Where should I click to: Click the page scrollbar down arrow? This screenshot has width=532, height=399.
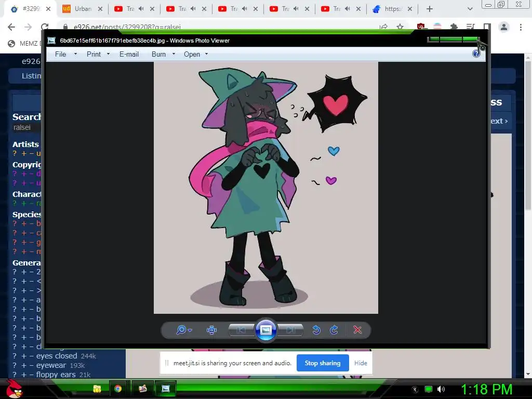(x=528, y=374)
